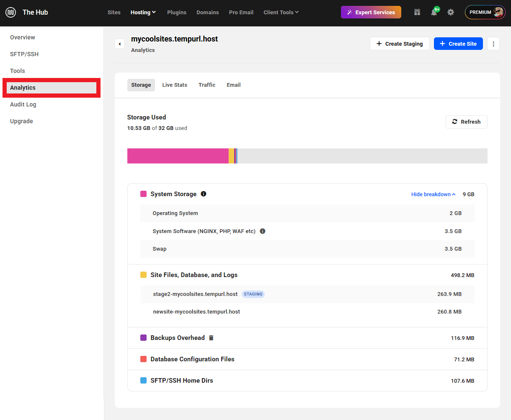
Task: Click the PREMIUM account badge
Action: coord(485,12)
